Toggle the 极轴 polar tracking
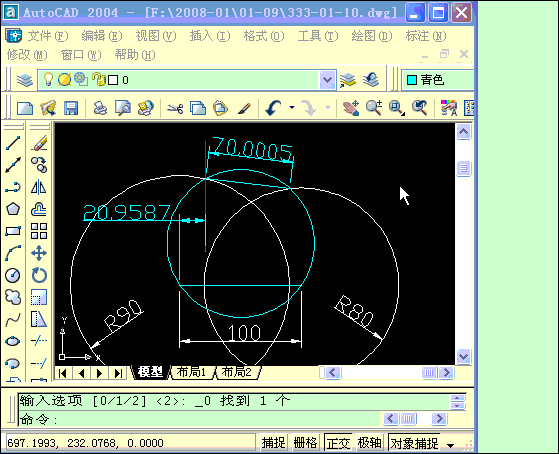 tap(369, 443)
